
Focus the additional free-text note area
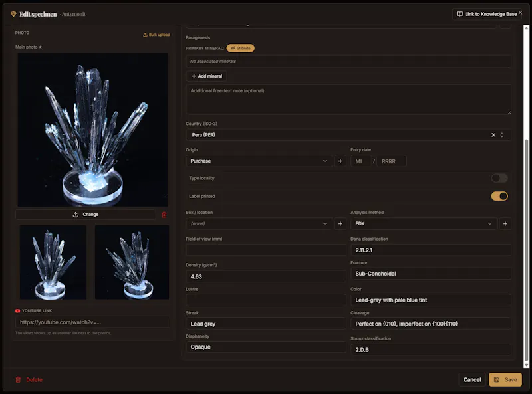[x=348, y=100]
